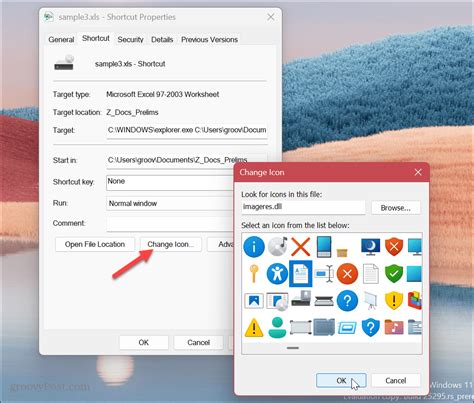The width and height of the screenshot is (474, 403).
Task: Pick the gold key icon
Action: coord(254,273)
